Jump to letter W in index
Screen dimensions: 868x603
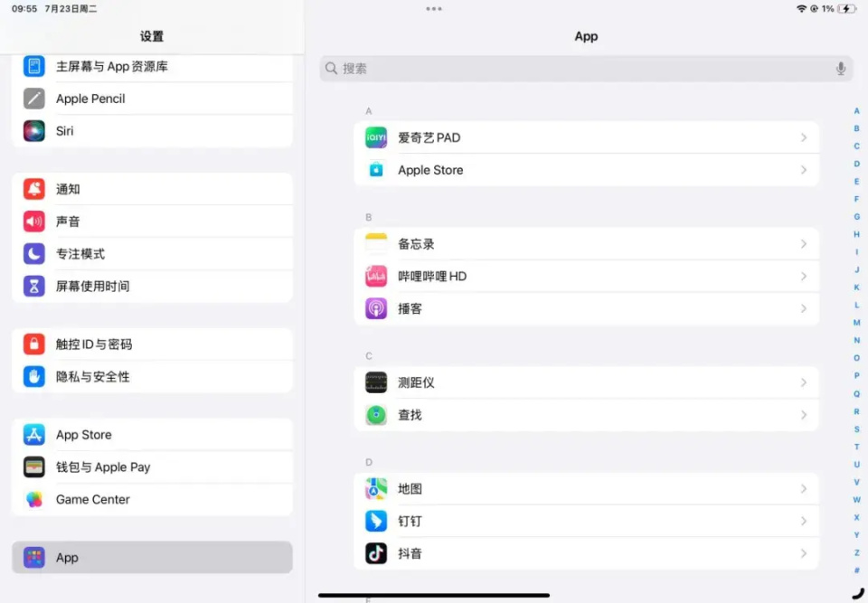click(x=856, y=499)
